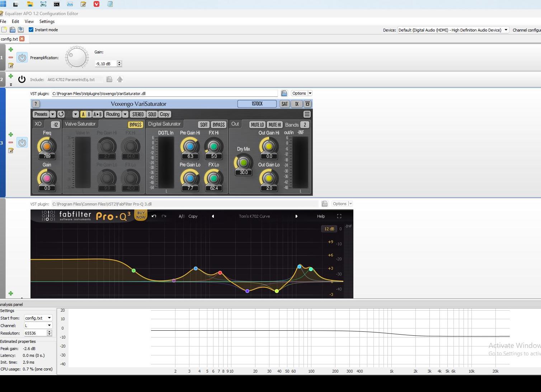Toggle MUTE HI output button
This screenshot has width=541, height=392.
pos(275,124)
